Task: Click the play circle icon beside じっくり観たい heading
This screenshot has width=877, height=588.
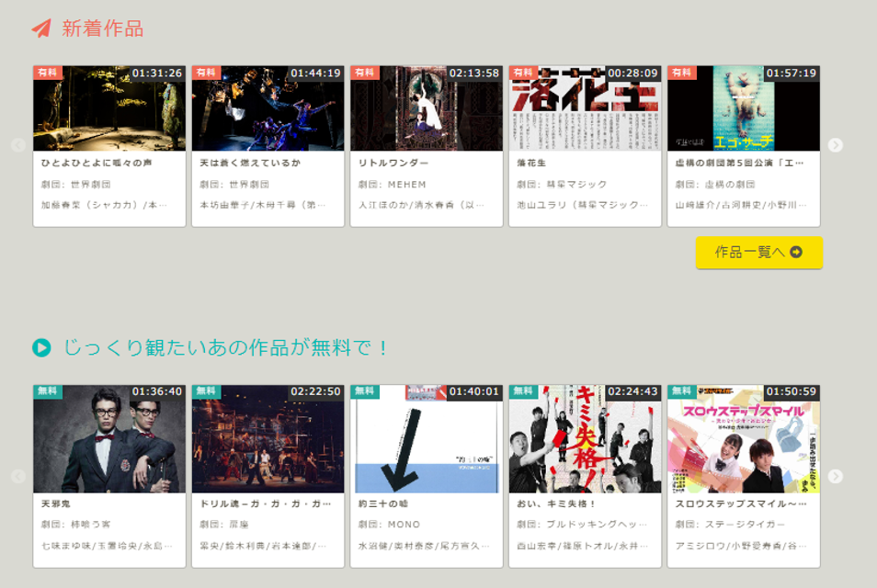Action: [41, 347]
